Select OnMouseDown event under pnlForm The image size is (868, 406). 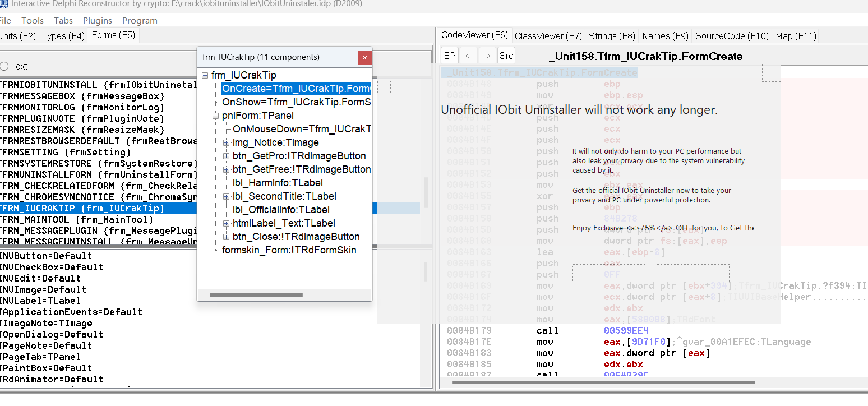[x=302, y=129]
